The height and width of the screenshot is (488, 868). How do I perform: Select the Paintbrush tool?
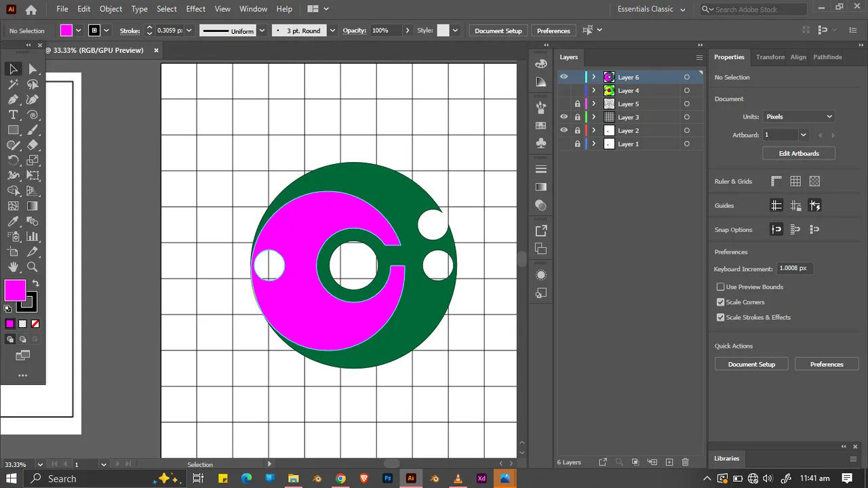[33, 130]
